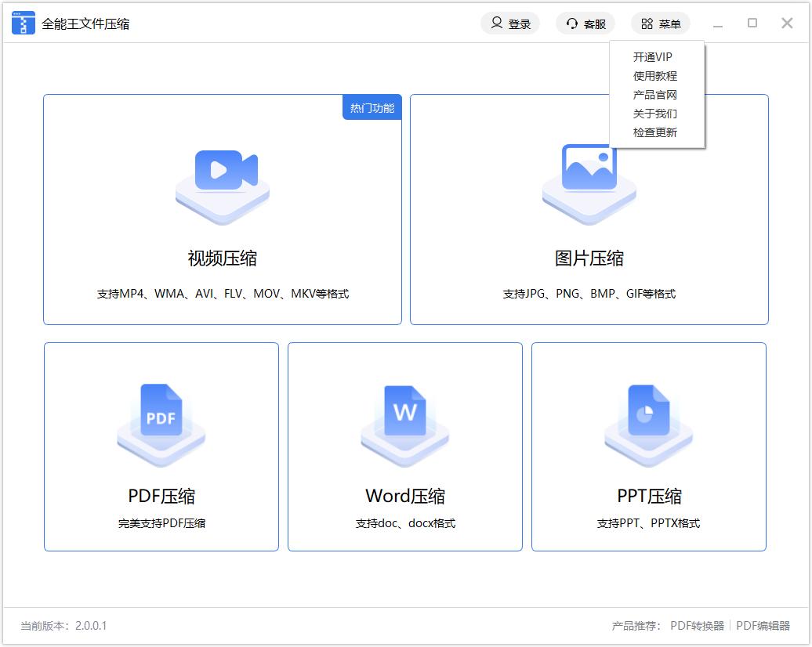Click the PPT file icon
The image size is (812, 647).
click(648, 410)
